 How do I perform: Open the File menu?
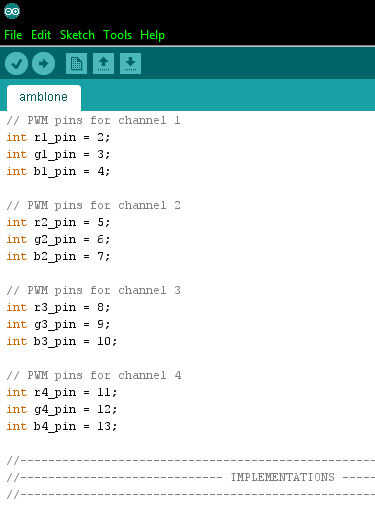13,35
